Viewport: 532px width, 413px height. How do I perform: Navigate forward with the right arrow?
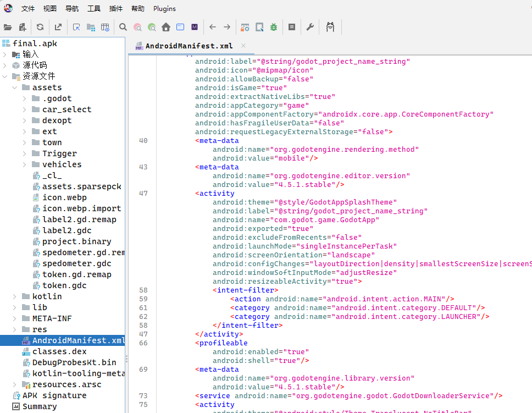pyautogui.click(x=227, y=27)
